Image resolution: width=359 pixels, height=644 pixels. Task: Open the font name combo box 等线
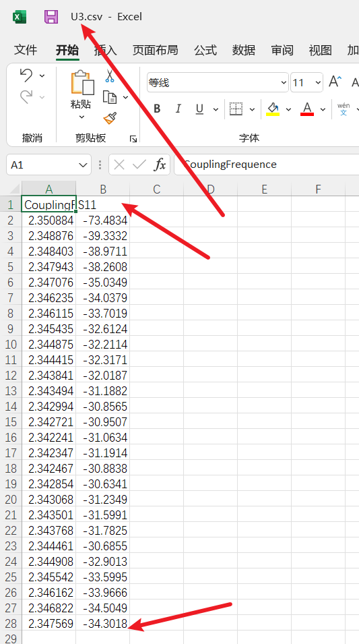point(218,83)
